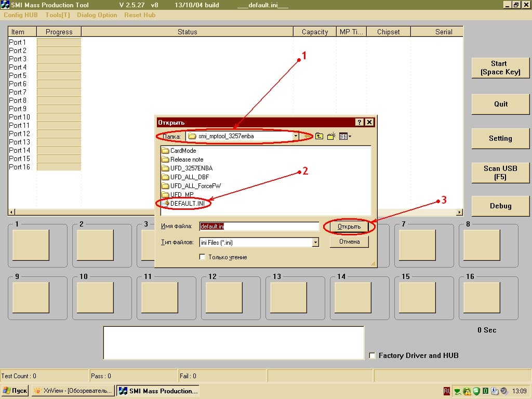Click port slot 9 box
532x399 pixels.
(31, 298)
